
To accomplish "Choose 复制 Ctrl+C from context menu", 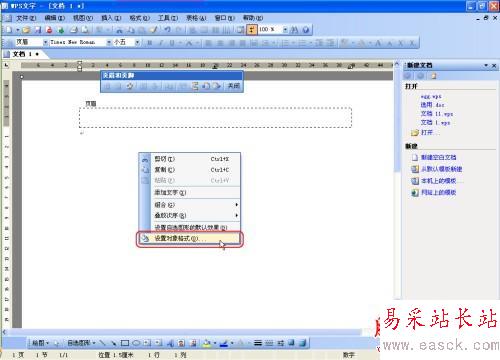I will tap(189, 170).
